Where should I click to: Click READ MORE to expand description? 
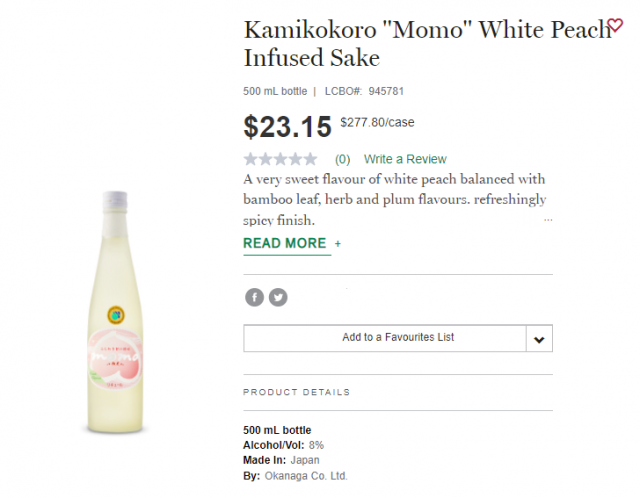(x=285, y=243)
